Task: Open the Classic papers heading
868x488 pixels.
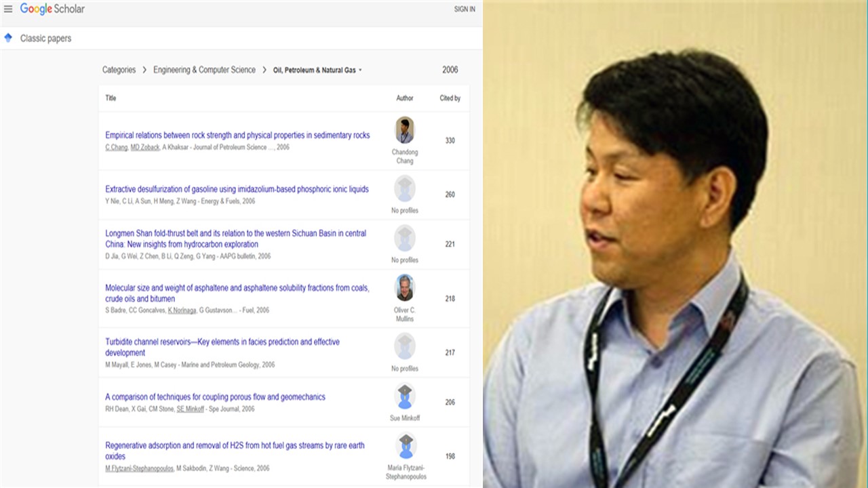Action: pyautogui.click(x=45, y=39)
